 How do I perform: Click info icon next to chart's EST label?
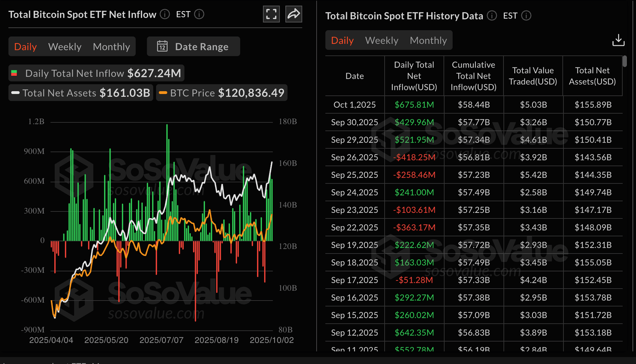pyautogui.click(x=199, y=14)
